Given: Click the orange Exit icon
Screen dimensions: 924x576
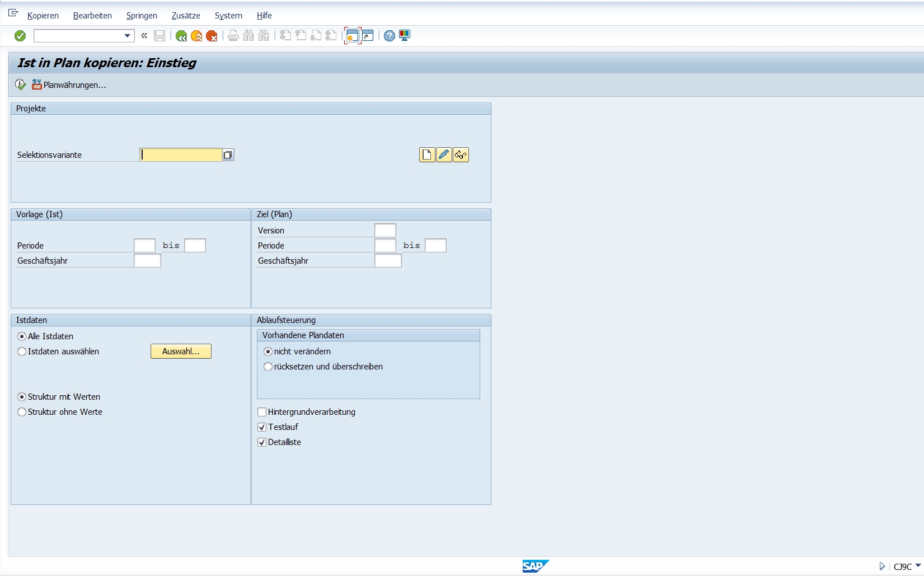Looking at the screenshot, I should (x=196, y=36).
